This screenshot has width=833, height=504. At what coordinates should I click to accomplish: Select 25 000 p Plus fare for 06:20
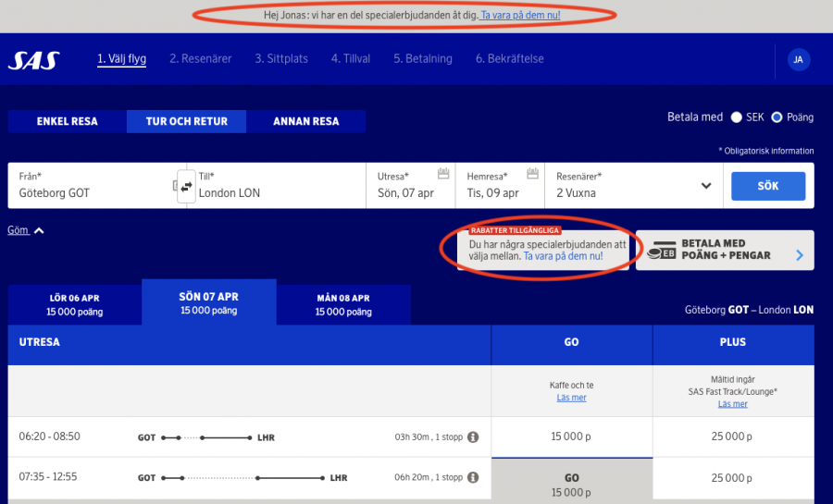click(x=733, y=436)
